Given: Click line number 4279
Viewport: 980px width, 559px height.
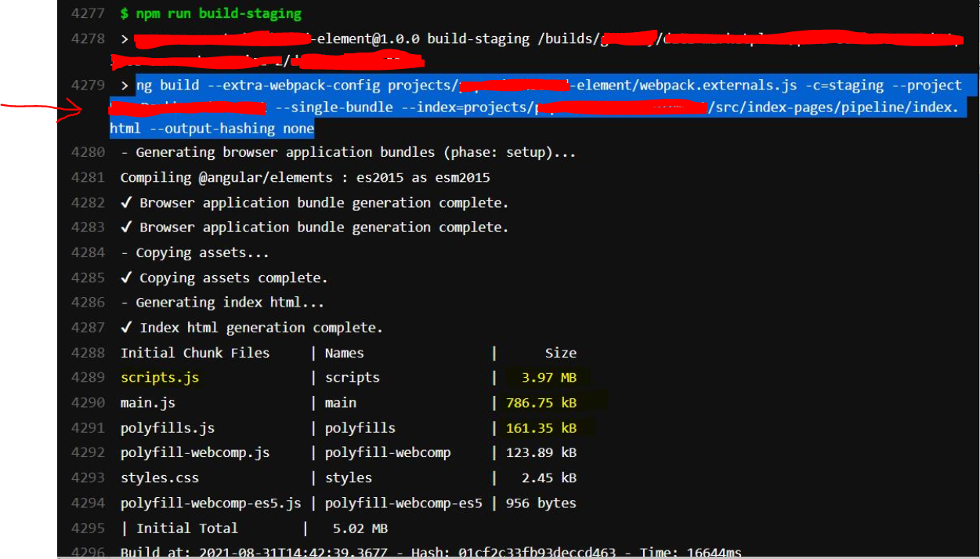Looking at the screenshot, I should (x=88, y=85).
